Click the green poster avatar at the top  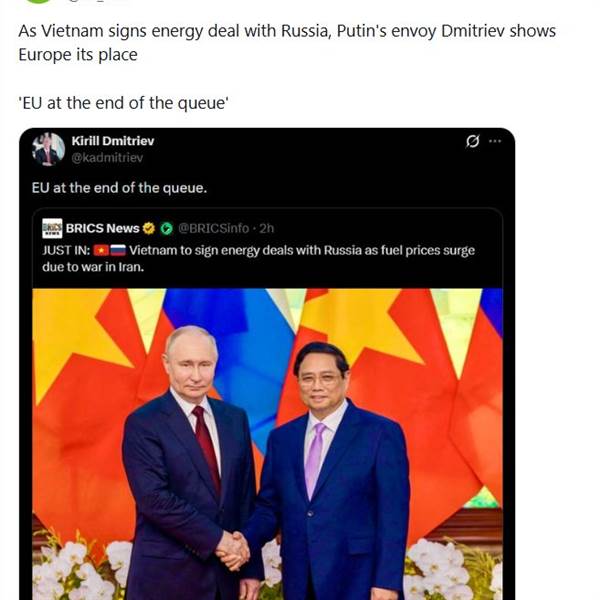tap(36, 3)
